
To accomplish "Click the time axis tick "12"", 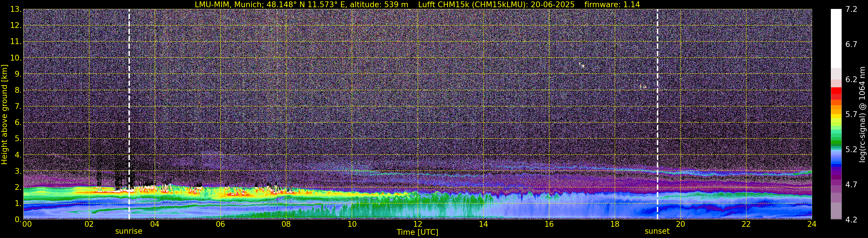I will click(417, 224).
